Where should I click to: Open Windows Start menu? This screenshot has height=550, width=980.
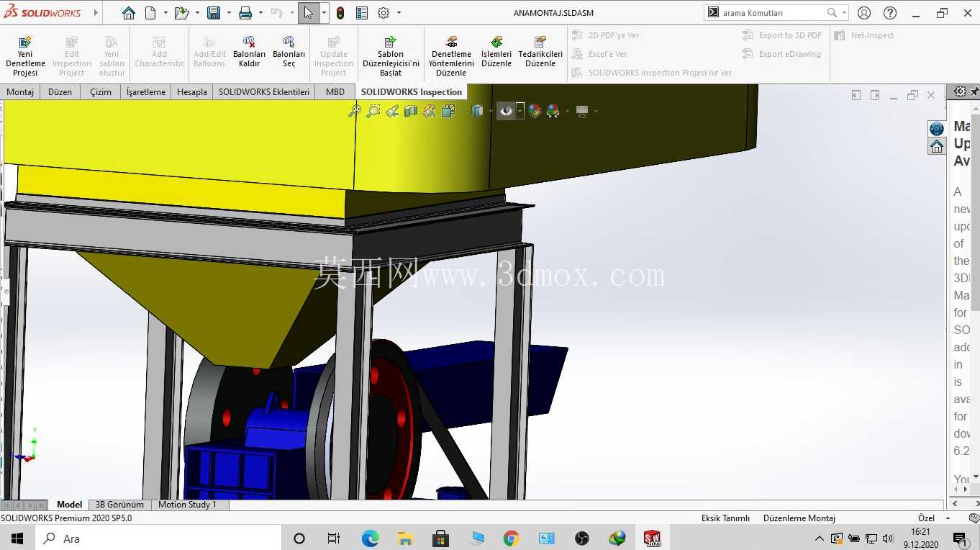17,538
